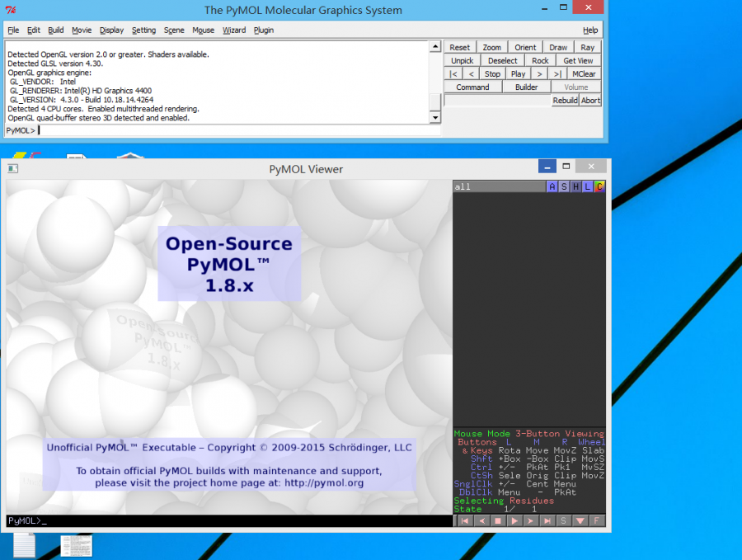Switch to Command mode button
The height and width of the screenshot is (560, 742).
[472, 87]
